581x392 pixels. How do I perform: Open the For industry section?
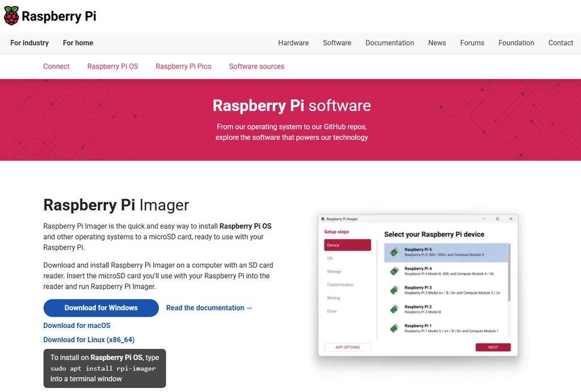click(x=30, y=43)
